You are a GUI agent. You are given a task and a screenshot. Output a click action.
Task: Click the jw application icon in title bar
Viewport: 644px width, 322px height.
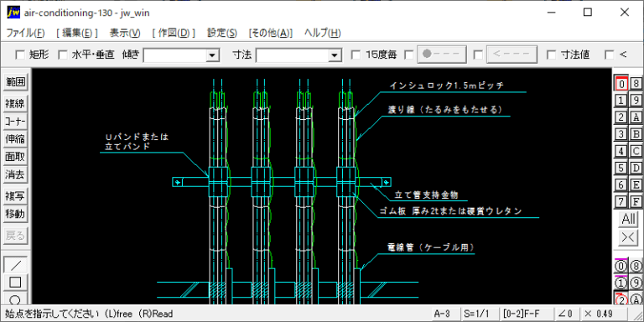point(13,13)
